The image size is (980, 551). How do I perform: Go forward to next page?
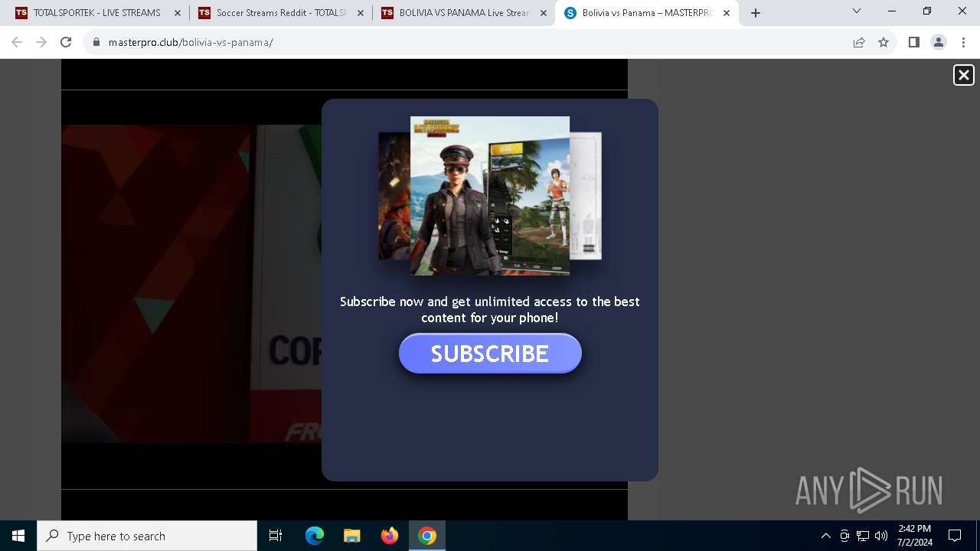pos(41,42)
